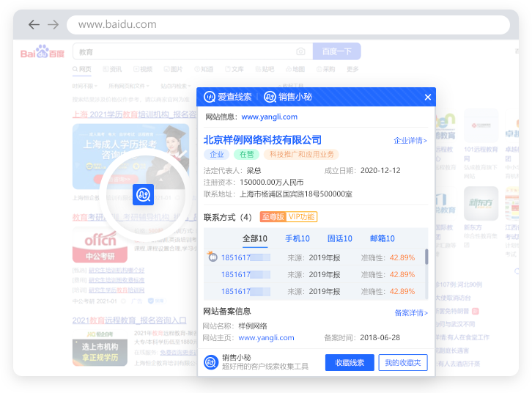
Task: Open the 时间不限 filter dropdown
Action: [x=85, y=87]
